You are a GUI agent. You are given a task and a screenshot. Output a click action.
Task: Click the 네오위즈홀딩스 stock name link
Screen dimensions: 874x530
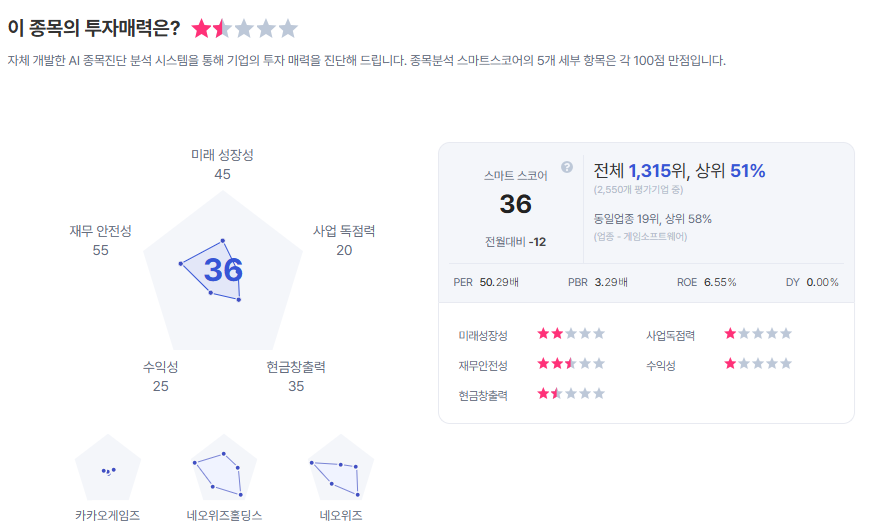coord(224,515)
